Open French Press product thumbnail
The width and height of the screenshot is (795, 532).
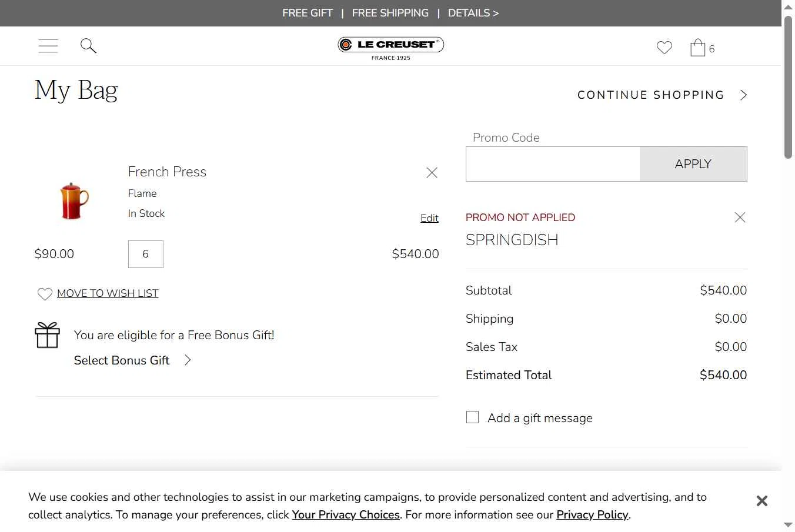pyautogui.click(x=74, y=201)
